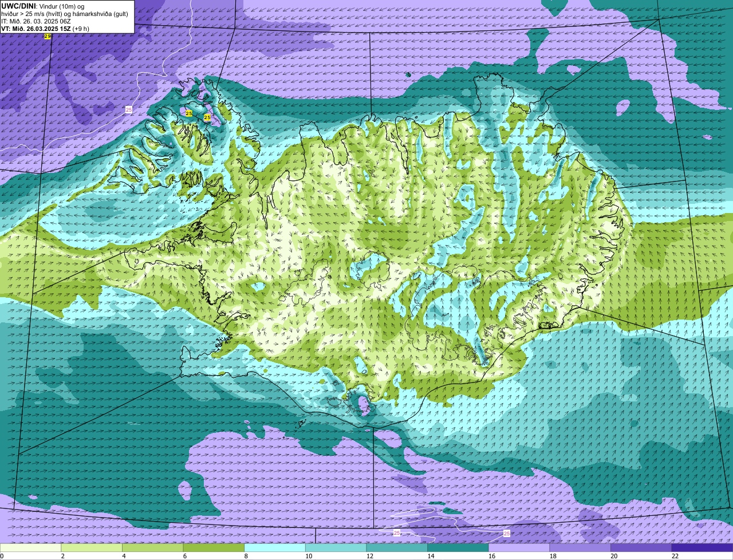Click the 8–10 m/s light cyan swatch
This screenshot has width=733, height=560.
click(x=275, y=547)
